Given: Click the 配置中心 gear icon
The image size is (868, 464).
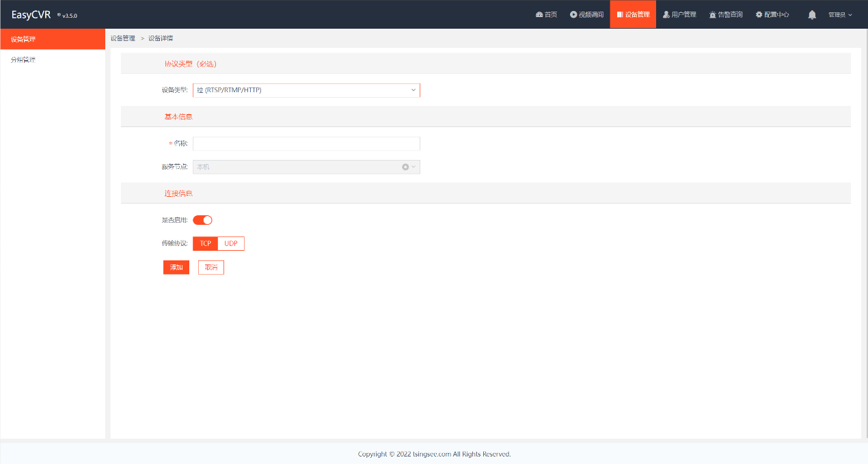Looking at the screenshot, I should click(x=759, y=14).
